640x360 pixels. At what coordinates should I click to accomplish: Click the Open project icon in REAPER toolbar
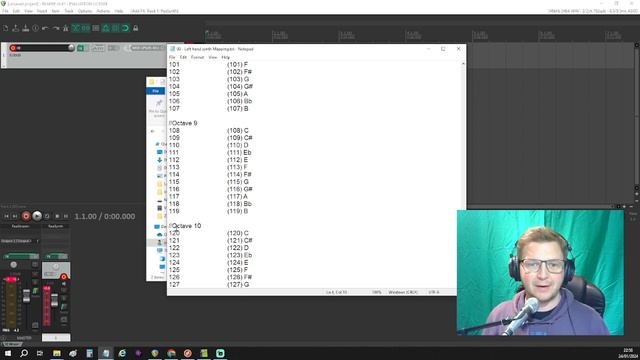tap(16, 28)
